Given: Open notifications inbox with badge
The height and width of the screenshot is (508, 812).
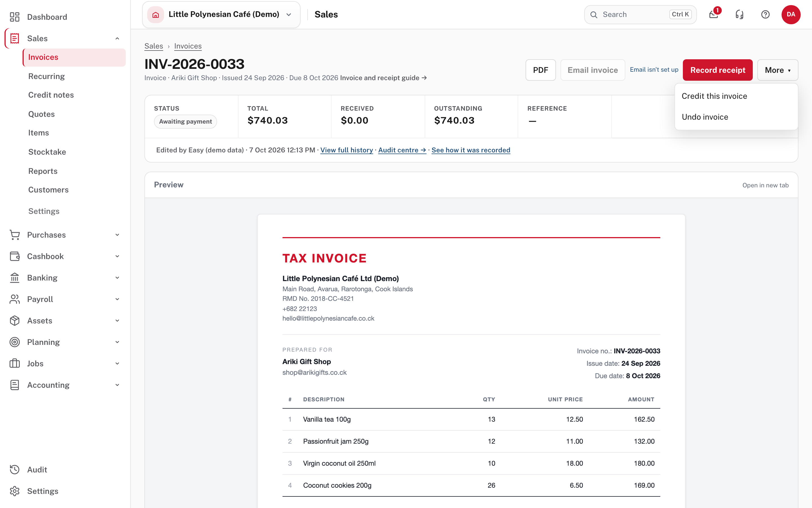Looking at the screenshot, I should point(714,14).
